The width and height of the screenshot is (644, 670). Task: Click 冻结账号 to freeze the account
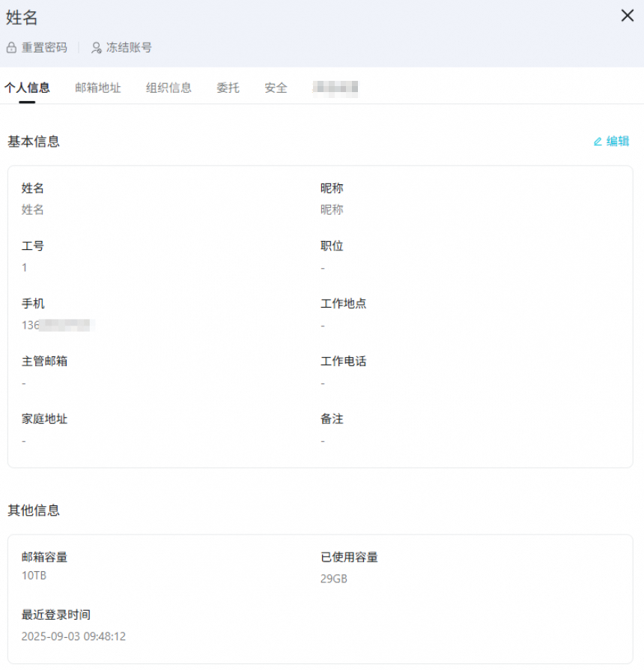129,47
